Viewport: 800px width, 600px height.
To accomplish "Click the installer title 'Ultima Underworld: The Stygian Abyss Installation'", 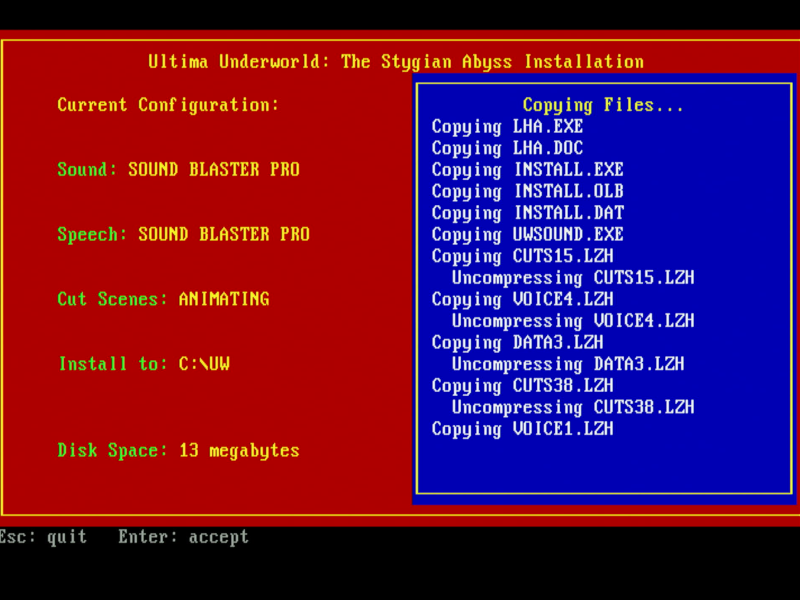I will pyautogui.click(x=396, y=62).
